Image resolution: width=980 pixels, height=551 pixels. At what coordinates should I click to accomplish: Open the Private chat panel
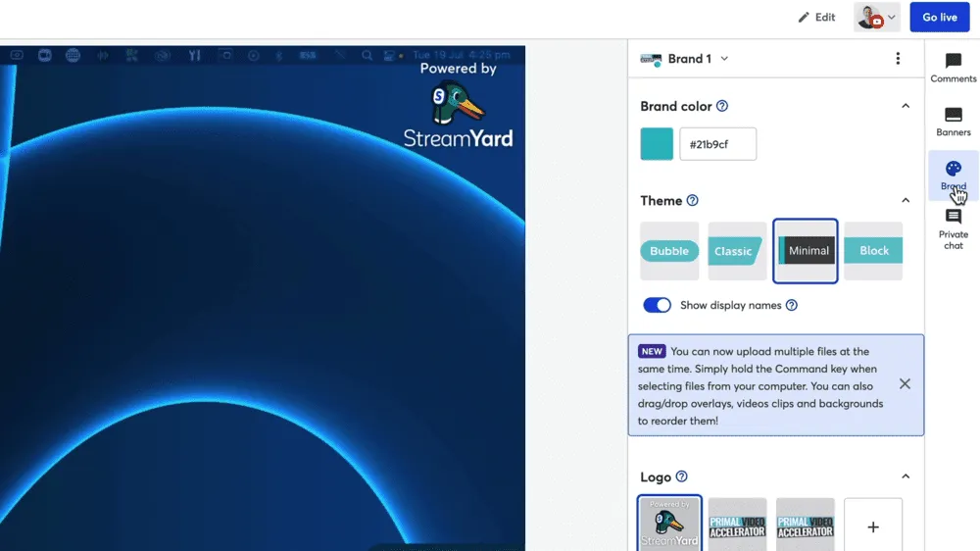(953, 228)
